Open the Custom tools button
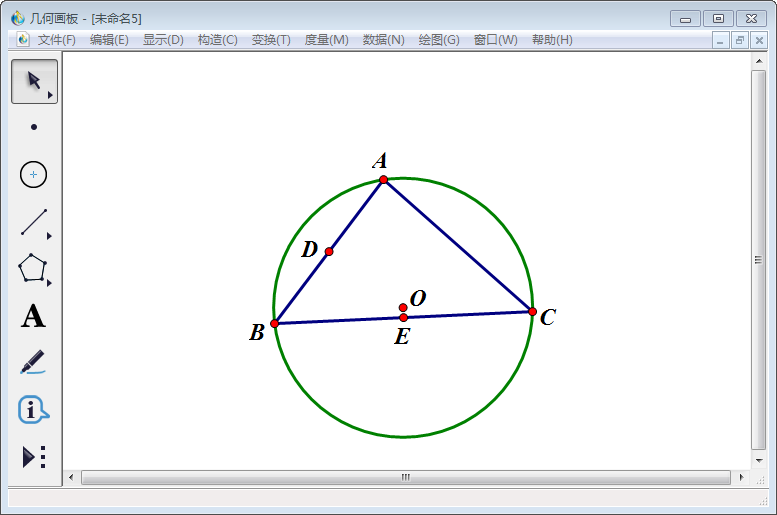Screen dimensions: 777x515 point(34,457)
